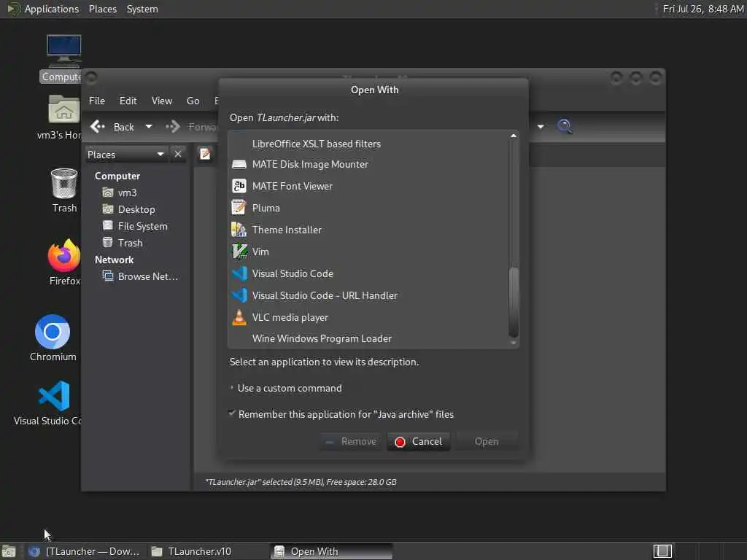747x560 pixels.
Task: Click scroll up arrow of application list
Action: coord(514,136)
